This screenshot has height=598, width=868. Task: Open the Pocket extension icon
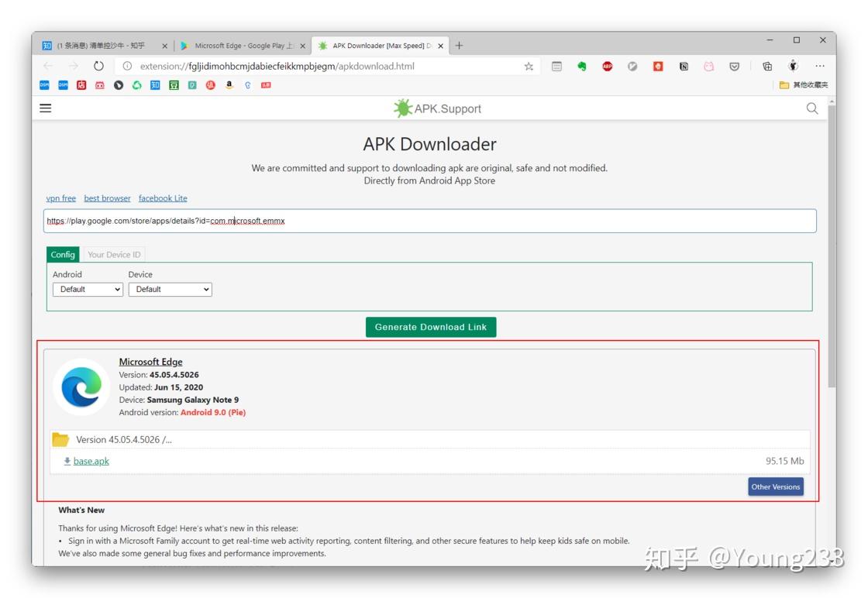734,67
